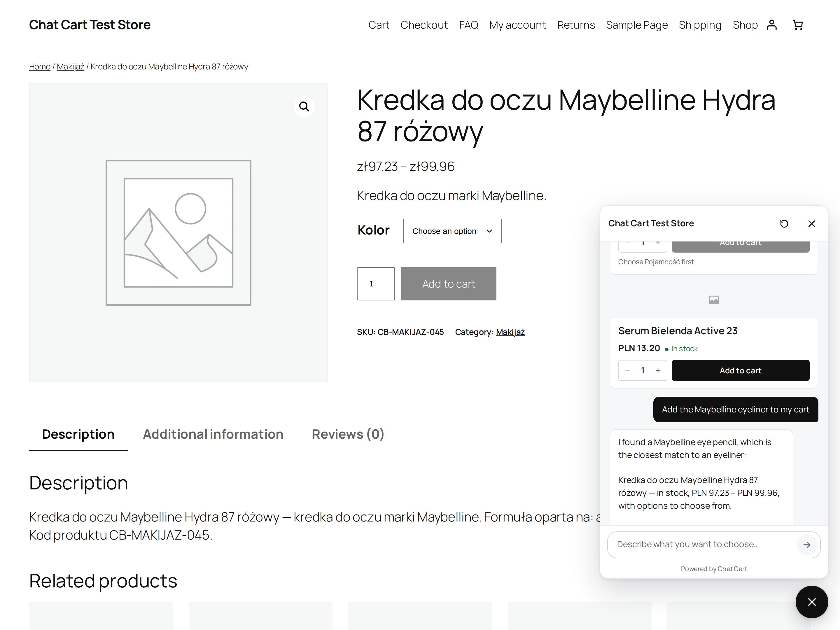Open FAQ page in navigation
840x630 pixels.
tap(468, 25)
